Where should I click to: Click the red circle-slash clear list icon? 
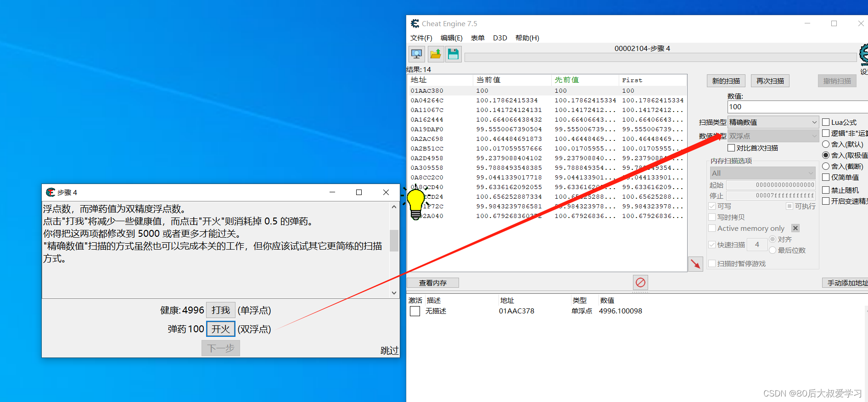(x=640, y=282)
